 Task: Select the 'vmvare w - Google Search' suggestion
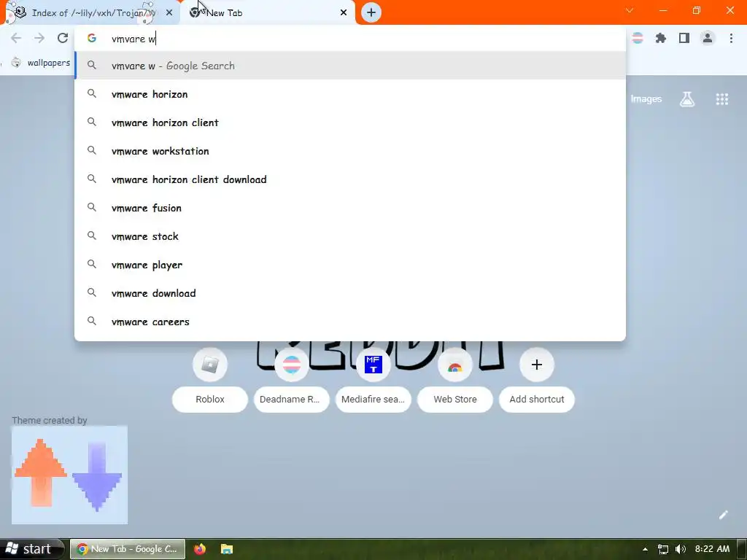[x=350, y=65]
